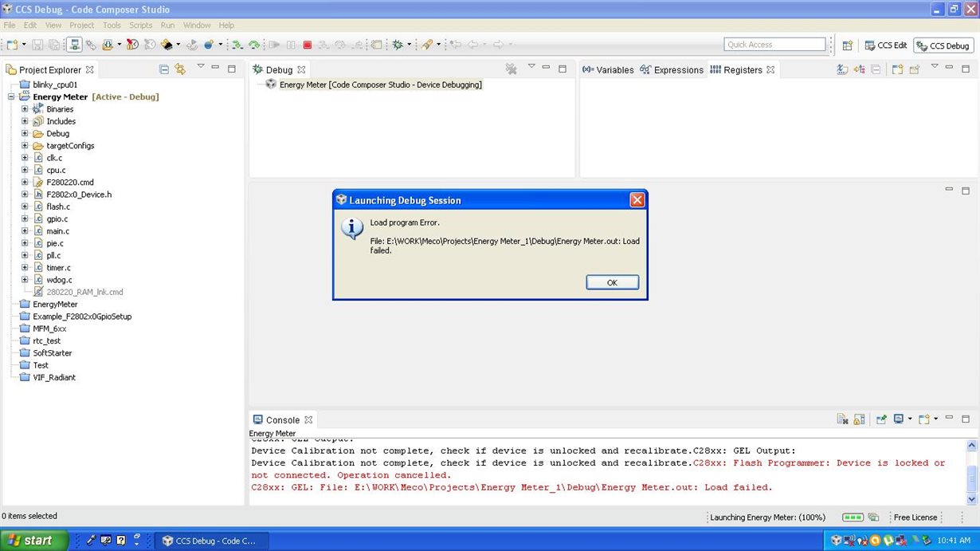Click the uTorrent icon in the system tray
The width and height of the screenshot is (980, 551).
coord(888,541)
